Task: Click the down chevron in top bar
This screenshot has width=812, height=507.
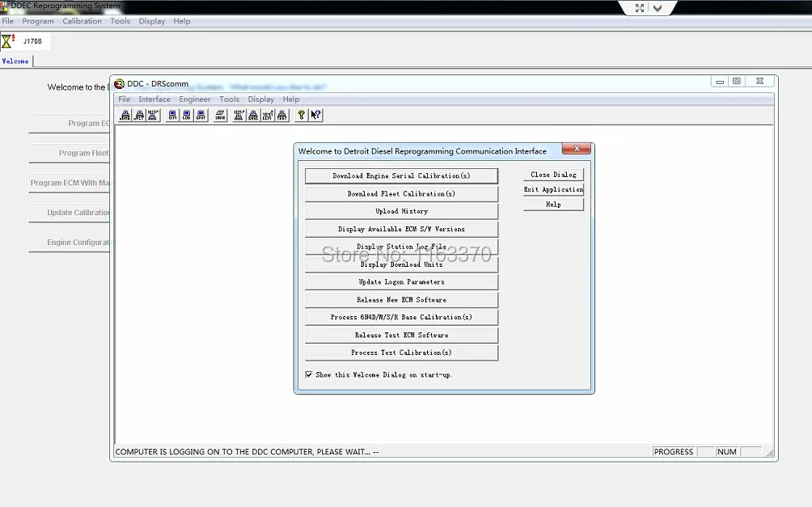Action: coord(658,8)
